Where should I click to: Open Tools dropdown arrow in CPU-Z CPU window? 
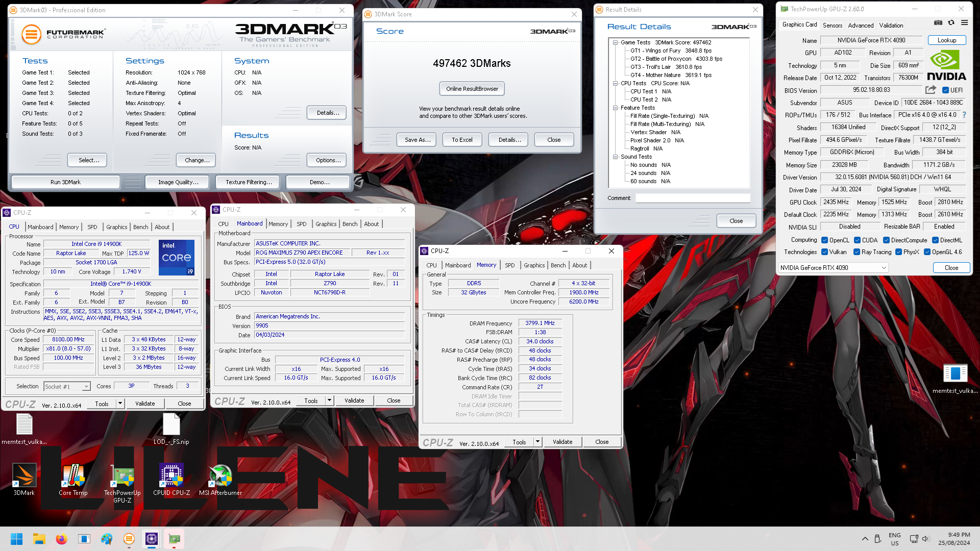point(120,404)
